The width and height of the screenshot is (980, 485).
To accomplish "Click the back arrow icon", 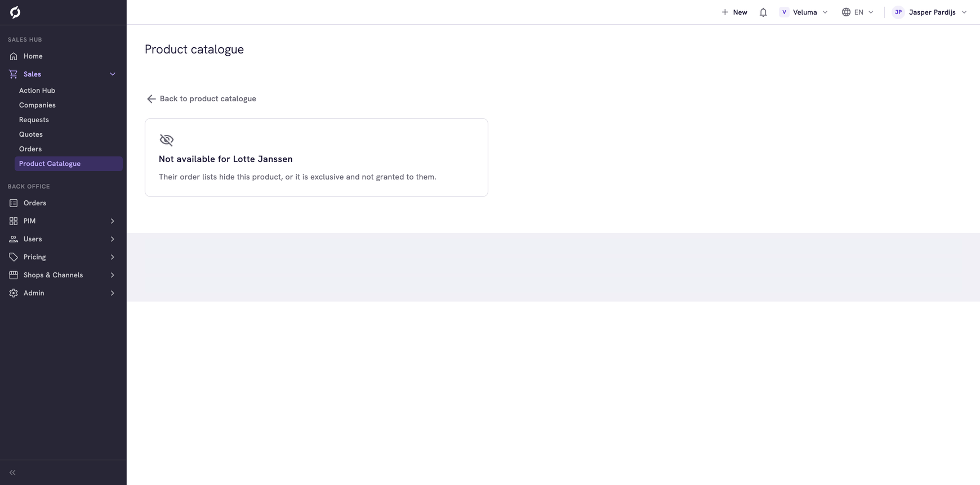I will point(151,99).
